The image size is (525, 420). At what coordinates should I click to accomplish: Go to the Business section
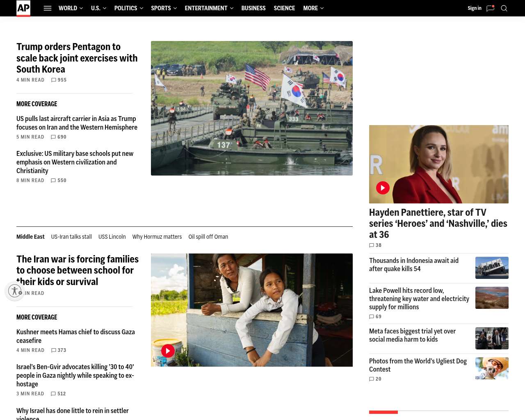point(253,8)
